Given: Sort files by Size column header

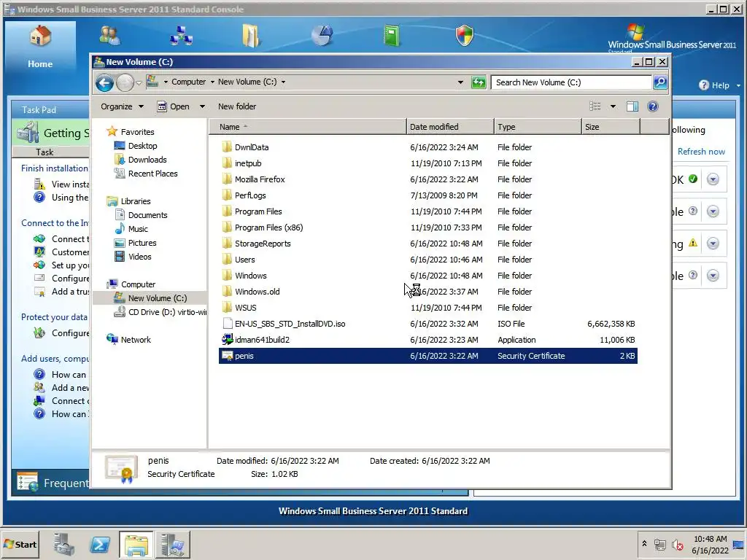Looking at the screenshot, I should (x=611, y=127).
